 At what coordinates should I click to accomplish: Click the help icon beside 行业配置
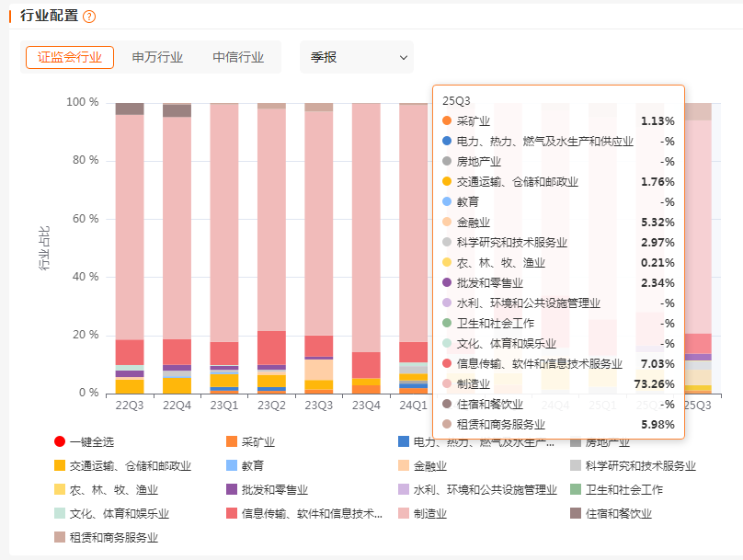(89, 17)
